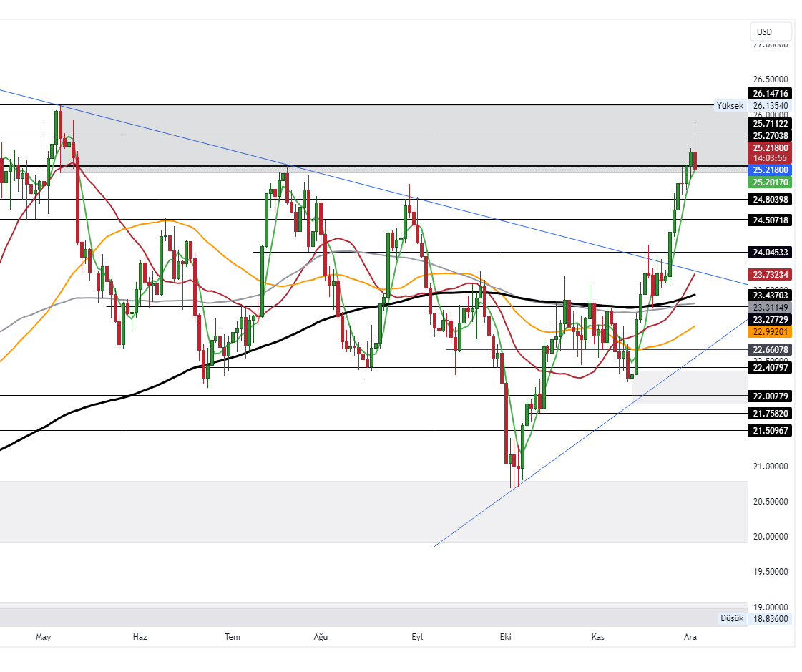Click the Yüksek high price label
802x672 pixels.
[x=730, y=105]
